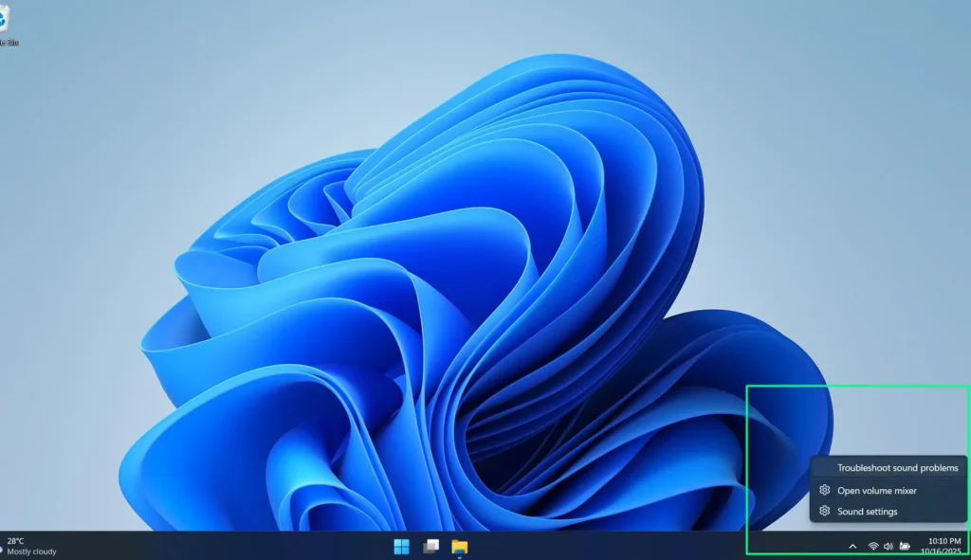
Task: Click the volume speaker icon
Action: (x=889, y=547)
